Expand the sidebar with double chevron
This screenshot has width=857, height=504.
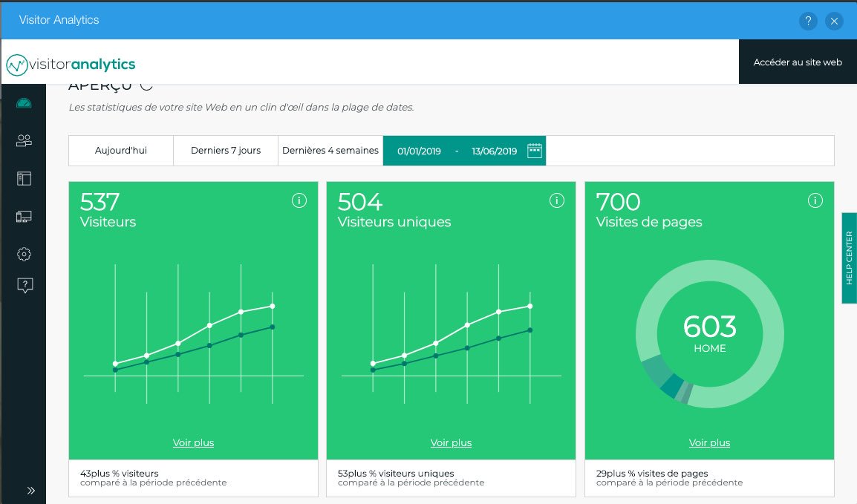(31, 491)
